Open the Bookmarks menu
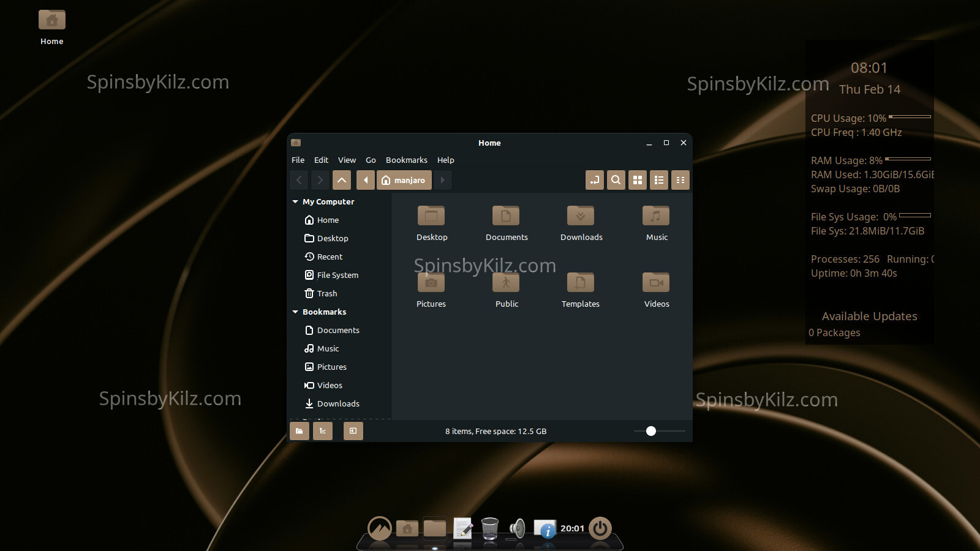 [x=406, y=160]
